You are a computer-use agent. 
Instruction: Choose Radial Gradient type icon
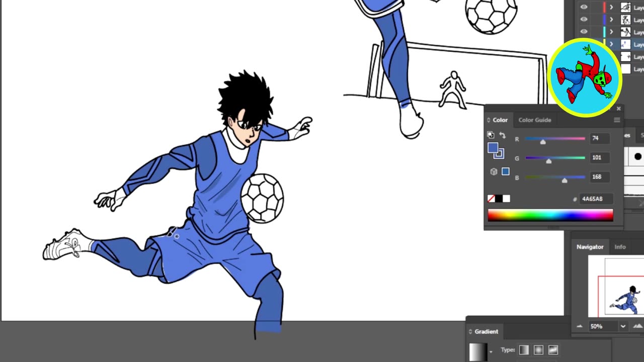coord(538,350)
